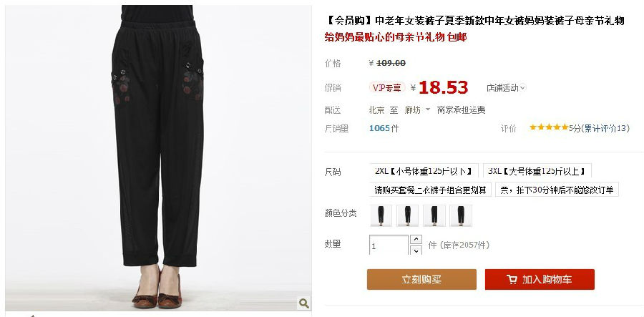Image resolution: width=644 pixels, height=317 pixels.
Task: Click the magnifier zoom icon on product image
Action: point(303,303)
